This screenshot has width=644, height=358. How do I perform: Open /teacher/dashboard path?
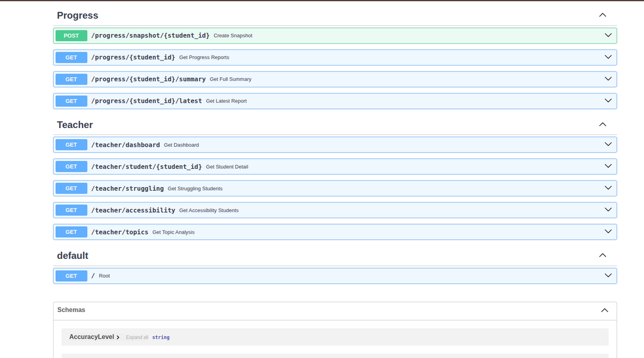[x=126, y=145]
